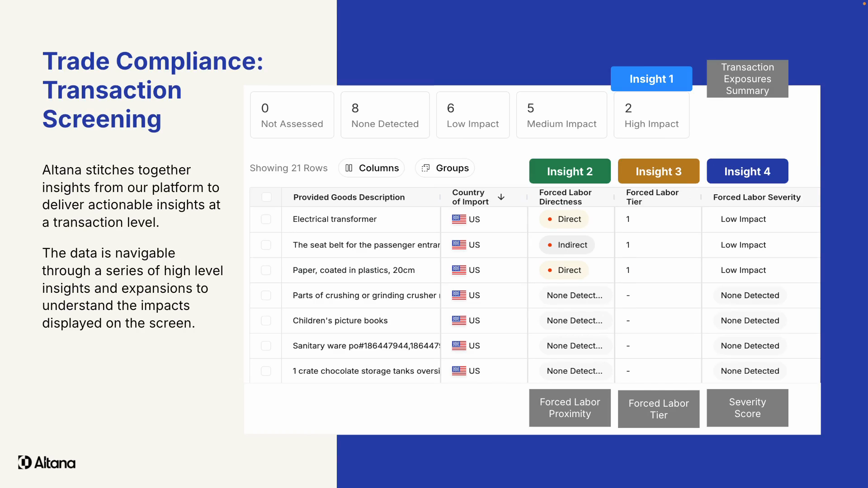Click red dot on Indirect badge
The image size is (868, 488).
coord(550,245)
